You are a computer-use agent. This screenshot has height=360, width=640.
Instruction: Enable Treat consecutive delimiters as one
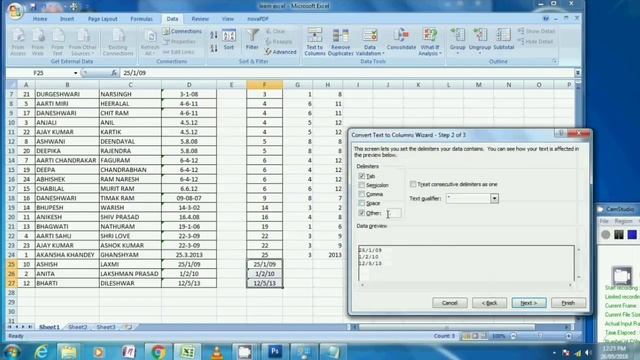(413, 184)
